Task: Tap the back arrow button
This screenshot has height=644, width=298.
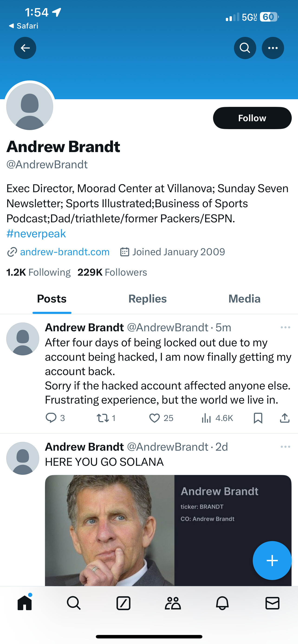Action: click(x=25, y=48)
